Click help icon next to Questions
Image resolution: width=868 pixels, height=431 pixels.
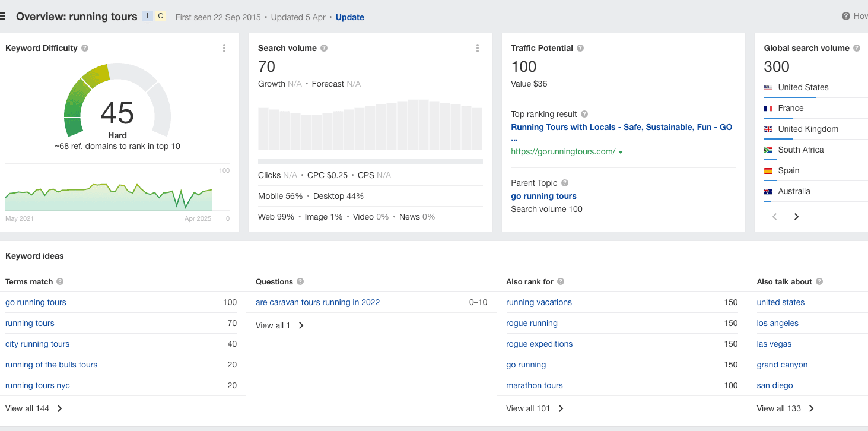[300, 282]
